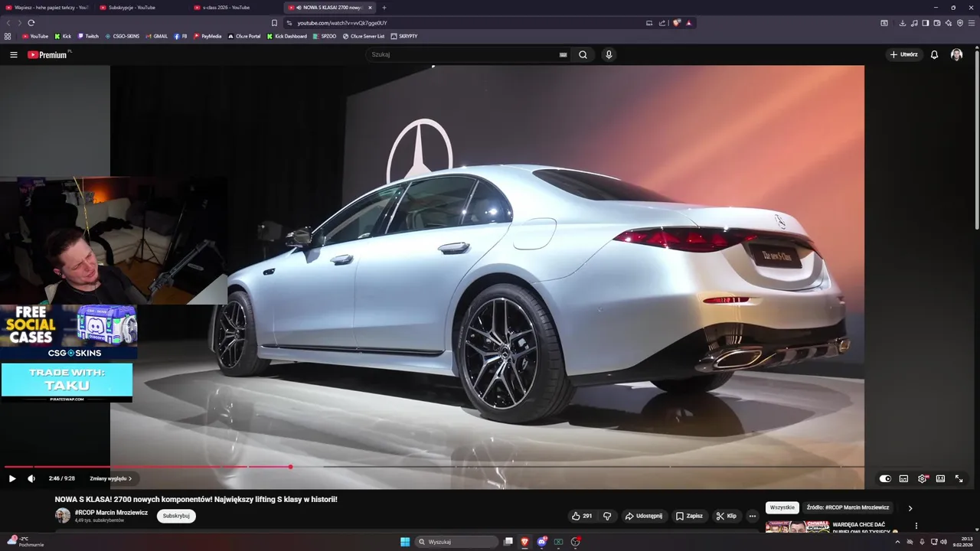Viewport: 980px width, 551px height.
Task: Open the YouTube hamburger guide menu
Action: tap(13, 54)
